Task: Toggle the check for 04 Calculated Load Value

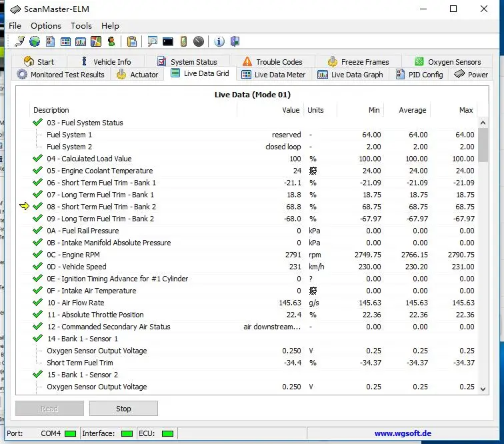Action: coord(37,159)
